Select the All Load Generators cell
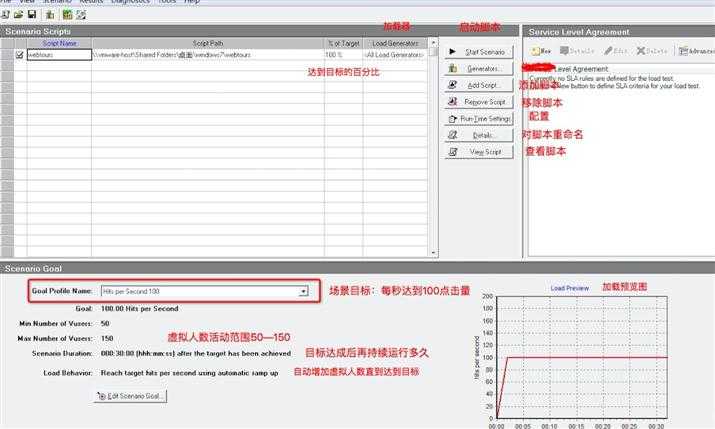Viewport: 715px width, 429px height. tap(395, 55)
